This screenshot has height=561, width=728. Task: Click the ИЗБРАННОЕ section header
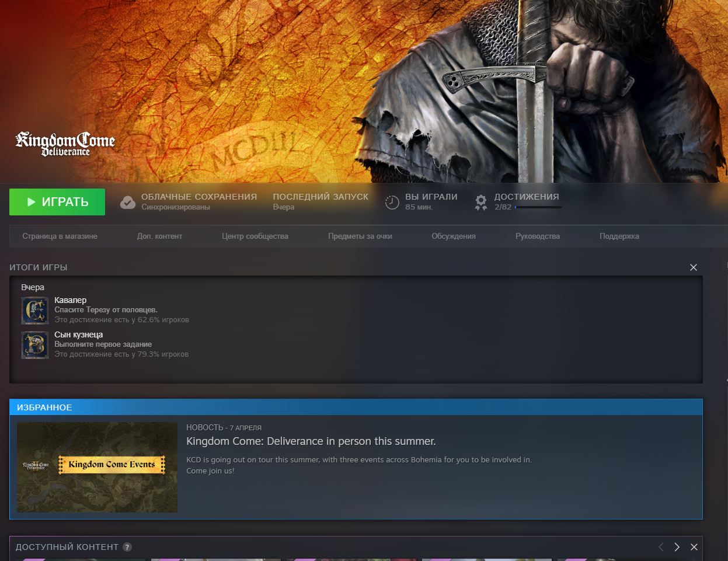point(356,407)
